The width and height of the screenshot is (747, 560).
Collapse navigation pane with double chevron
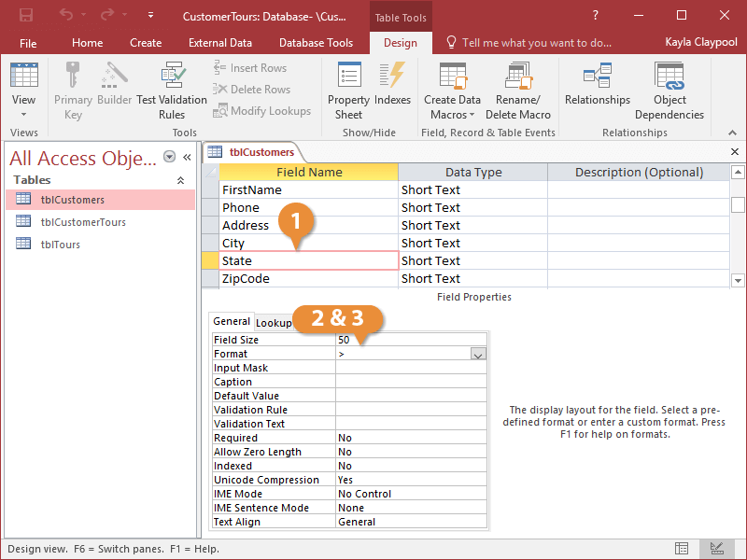[188, 157]
